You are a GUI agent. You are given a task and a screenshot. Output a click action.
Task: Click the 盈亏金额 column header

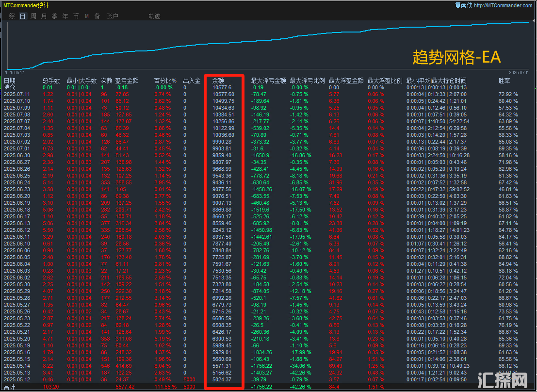[127, 81]
